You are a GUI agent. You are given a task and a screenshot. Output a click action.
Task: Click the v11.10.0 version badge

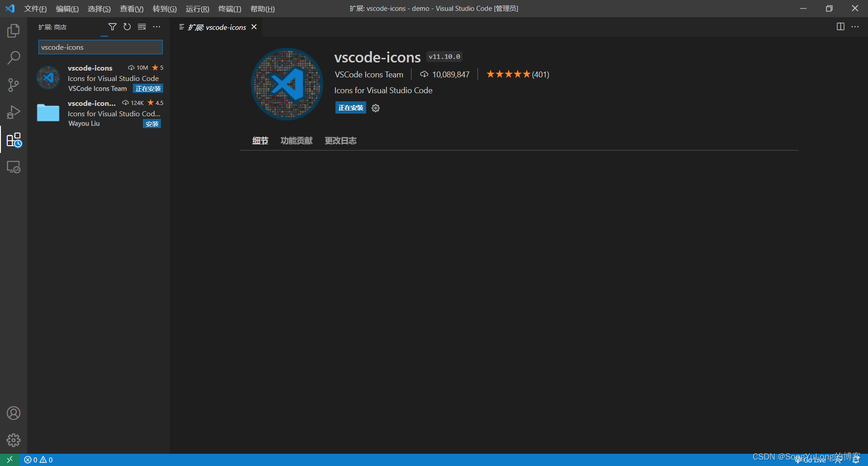[x=444, y=57]
